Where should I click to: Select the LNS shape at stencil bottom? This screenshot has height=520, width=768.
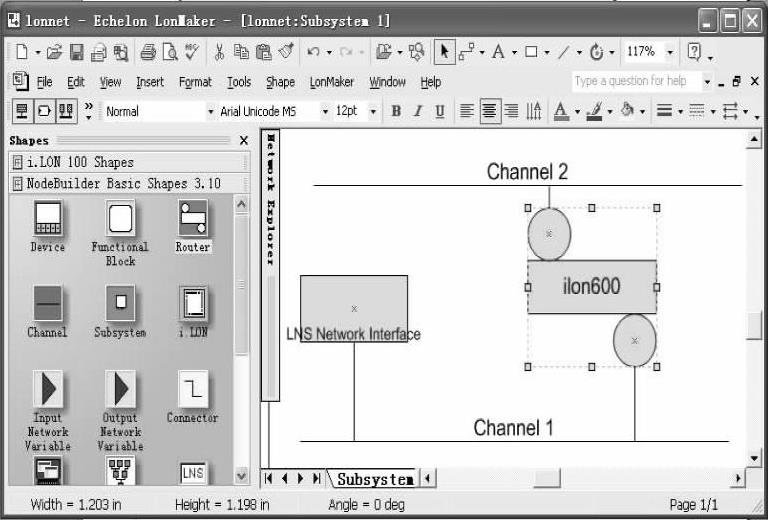pos(193,473)
